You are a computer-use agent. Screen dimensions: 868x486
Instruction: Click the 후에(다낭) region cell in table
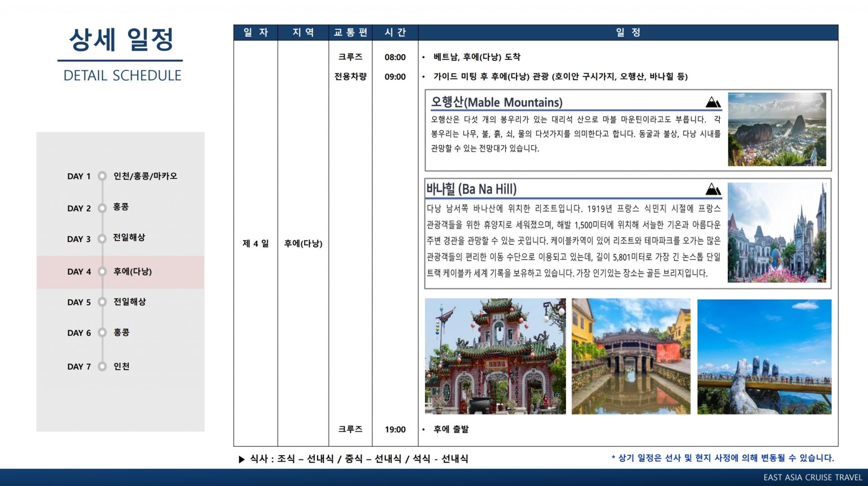tap(303, 243)
